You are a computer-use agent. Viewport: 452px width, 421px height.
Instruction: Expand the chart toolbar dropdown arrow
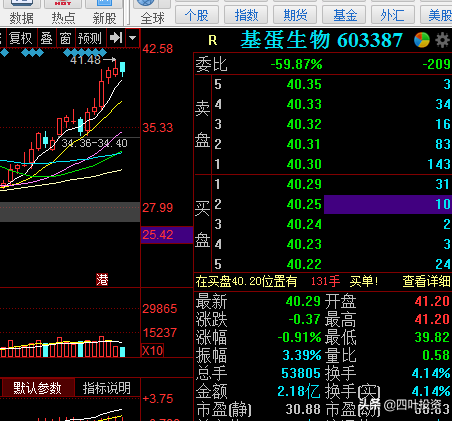click(x=133, y=38)
